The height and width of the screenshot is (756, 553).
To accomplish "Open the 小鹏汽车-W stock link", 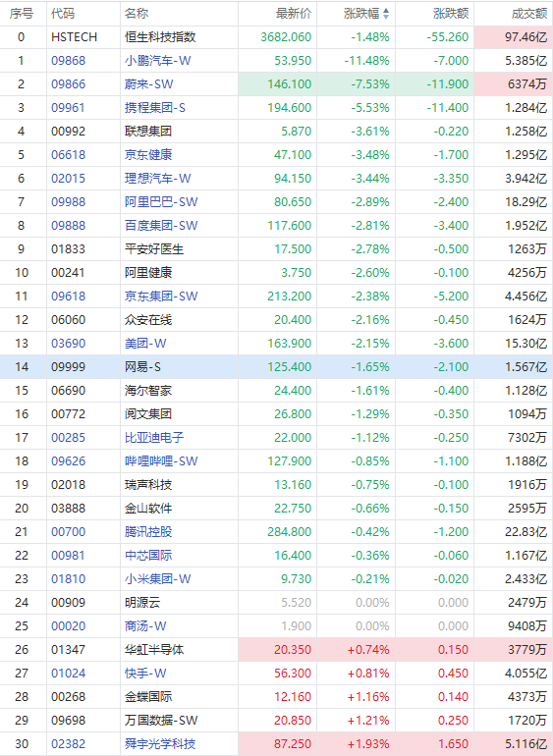I will pos(158,61).
